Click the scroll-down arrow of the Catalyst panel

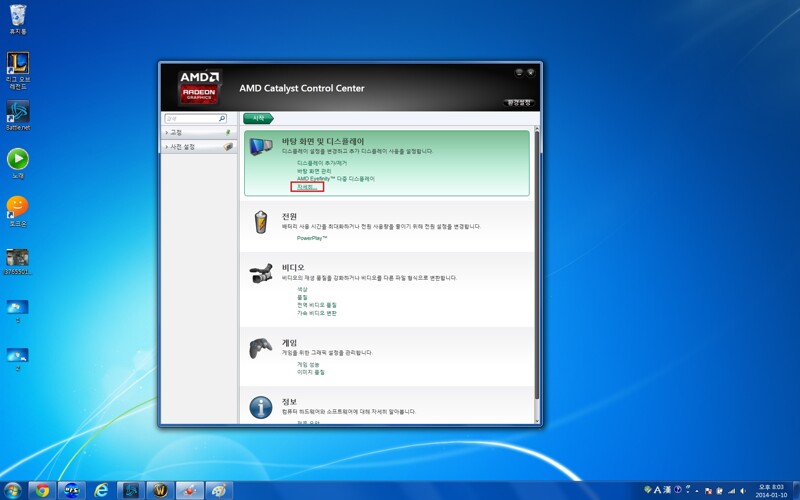[x=537, y=421]
